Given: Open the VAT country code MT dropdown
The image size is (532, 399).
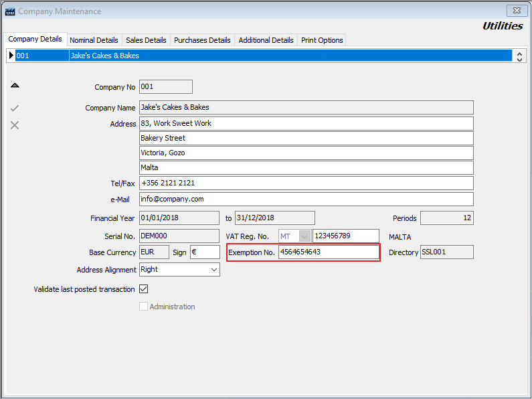Looking at the screenshot, I should (x=304, y=236).
